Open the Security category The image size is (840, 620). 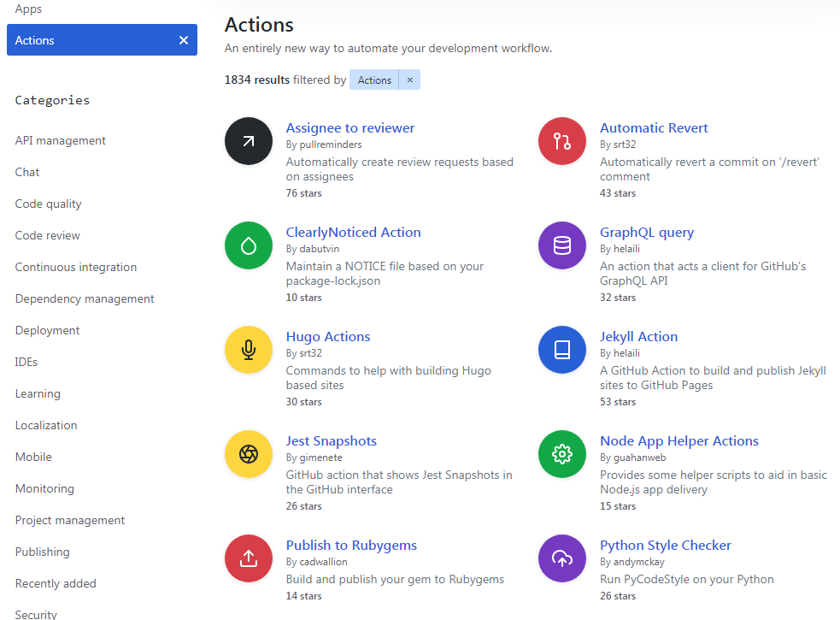(36, 615)
